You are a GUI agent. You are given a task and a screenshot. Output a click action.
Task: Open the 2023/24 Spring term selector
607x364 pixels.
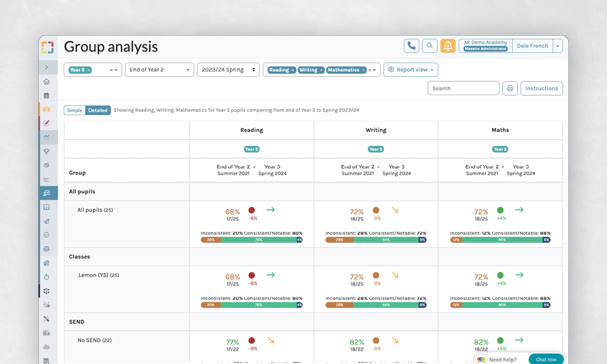[x=228, y=70]
